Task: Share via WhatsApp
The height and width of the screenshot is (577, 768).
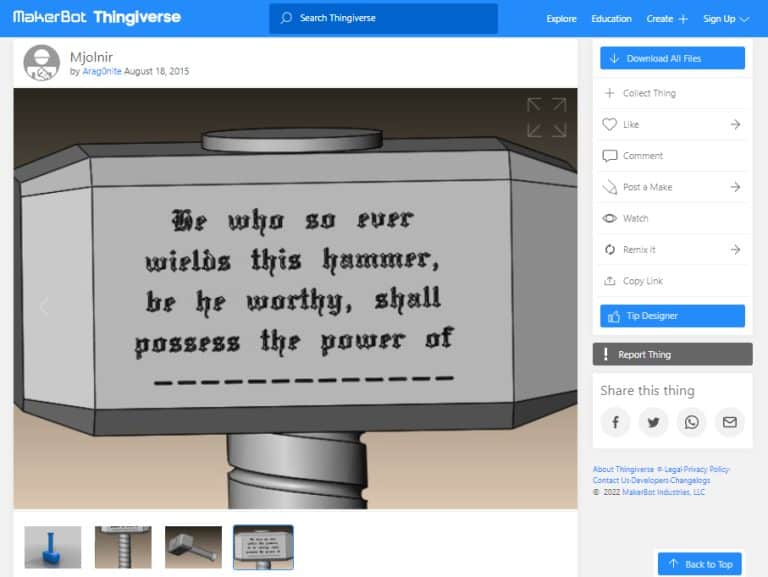Action: coord(692,422)
